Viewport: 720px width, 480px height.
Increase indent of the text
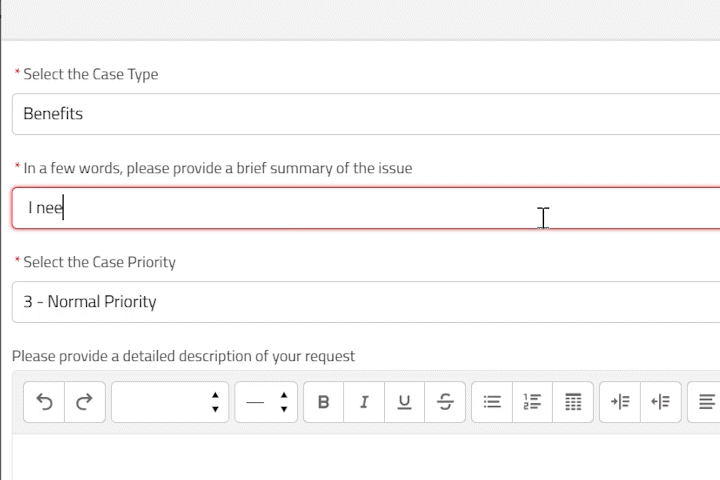click(x=620, y=402)
